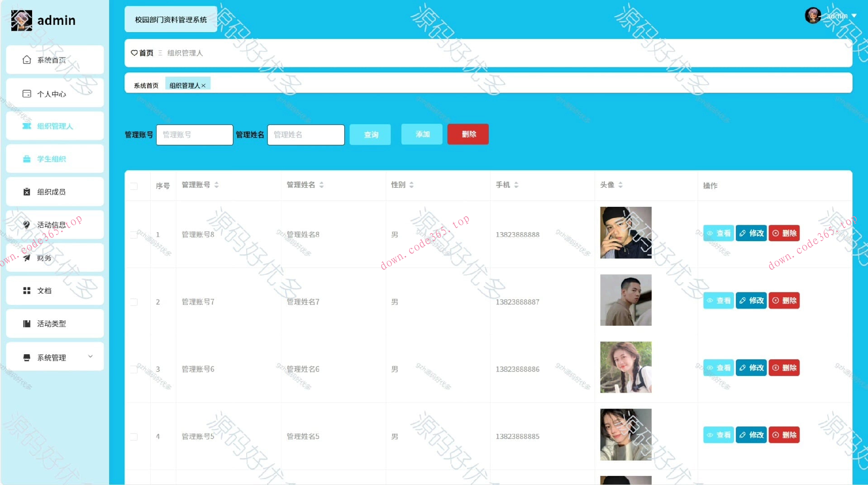Click inside the 管理账号 input field
Screen dimensions: 868x485
pos(194,134)
